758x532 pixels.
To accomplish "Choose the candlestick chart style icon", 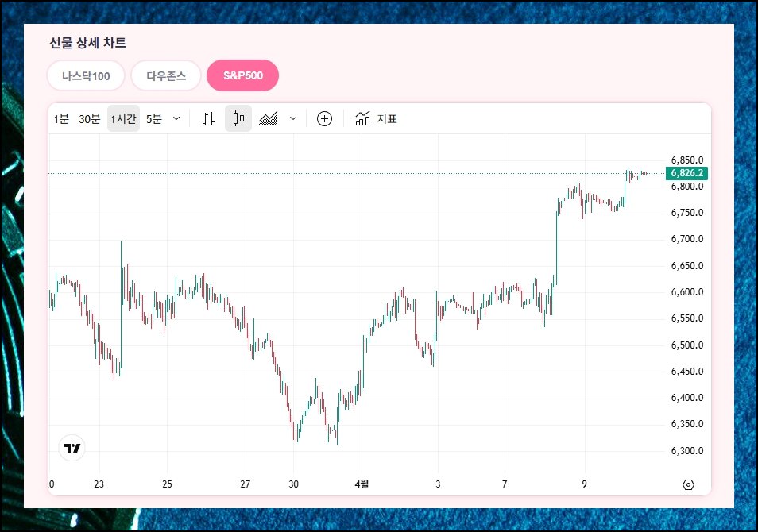I will click(x=238, y=118).
